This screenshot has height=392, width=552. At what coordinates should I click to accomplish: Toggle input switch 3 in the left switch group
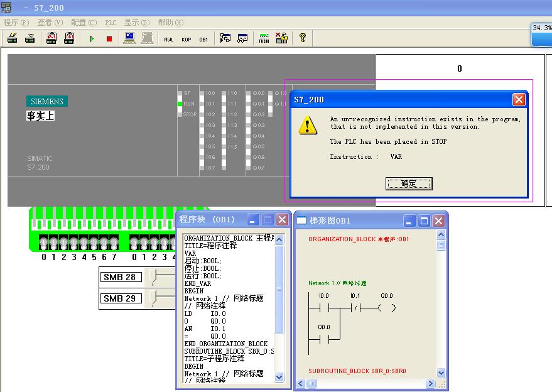point(74,243)
